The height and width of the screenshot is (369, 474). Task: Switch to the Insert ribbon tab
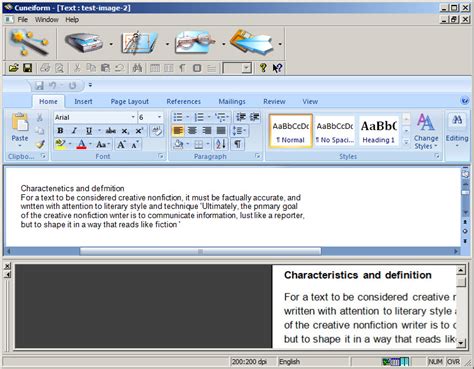[x=83, y=101]
